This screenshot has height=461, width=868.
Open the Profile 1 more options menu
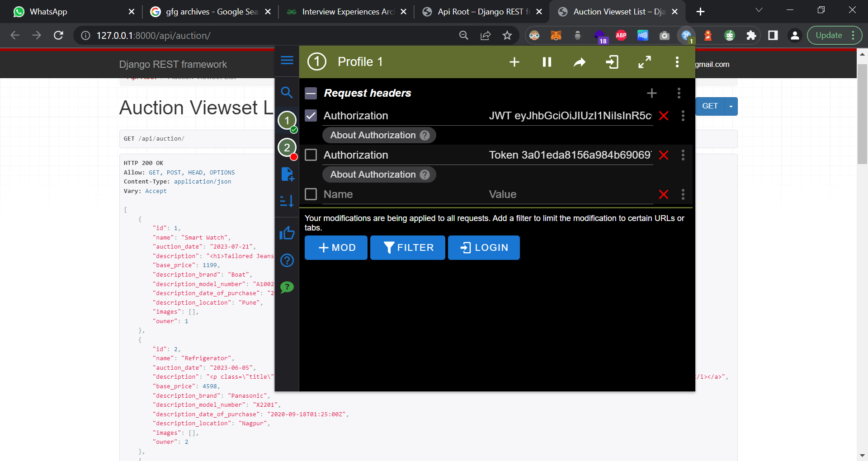point(677,62)
